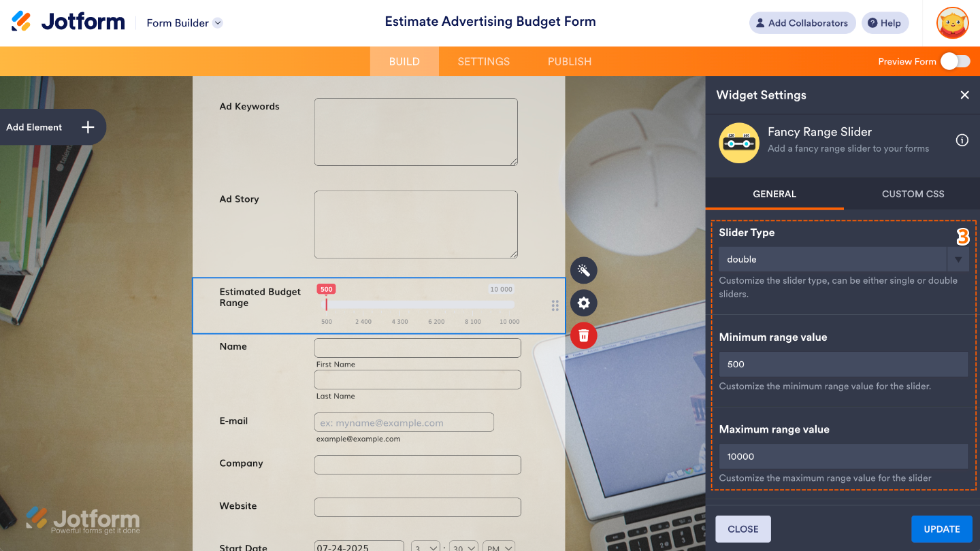
Task: Open the start date hour dropdown
Action: coord(425,546)
